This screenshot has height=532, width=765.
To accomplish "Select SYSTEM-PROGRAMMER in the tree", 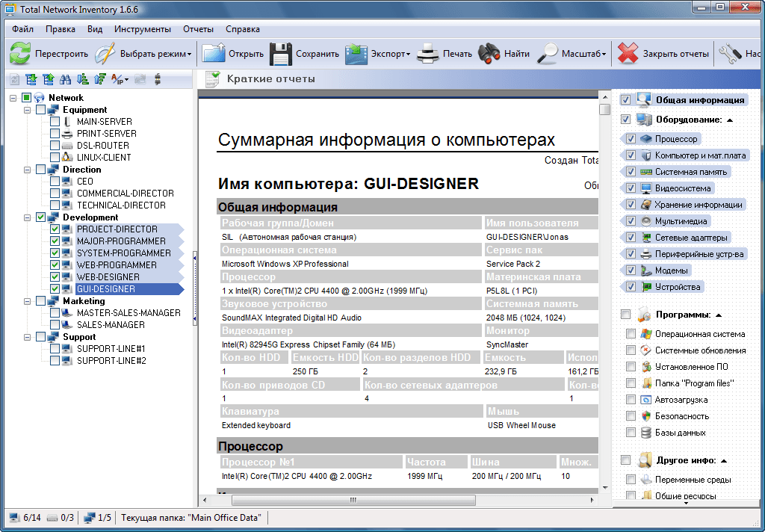I will [x=124, y=253].
